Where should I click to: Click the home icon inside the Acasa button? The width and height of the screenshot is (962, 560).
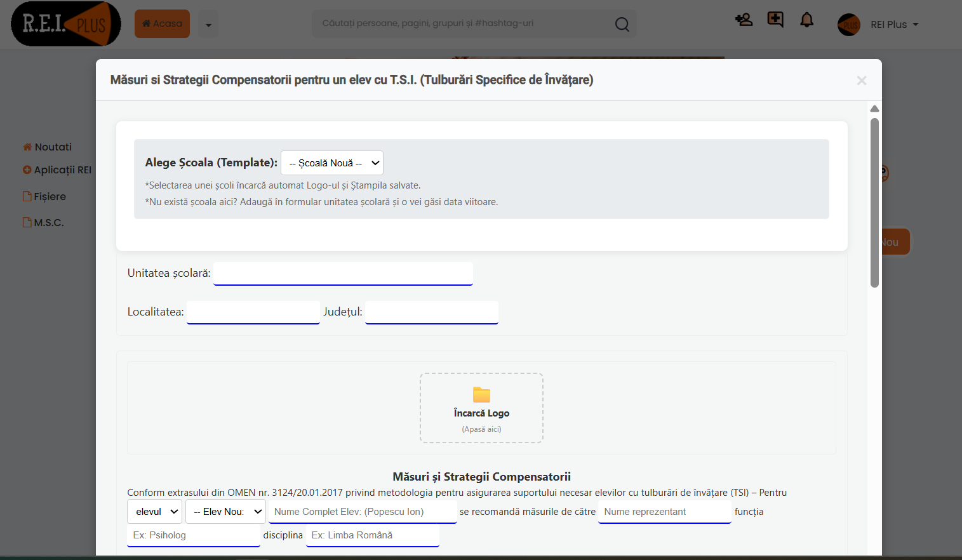pyautogui.click(x=145, y=23)
